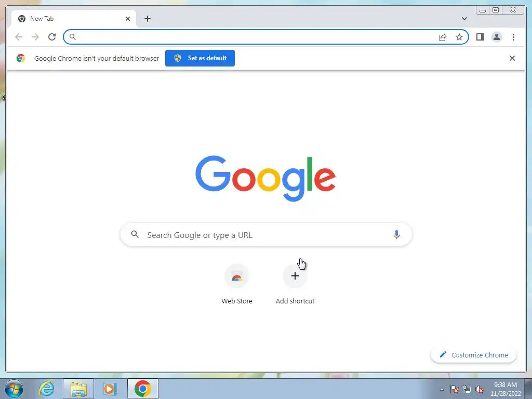Click the Search Google or type a URL box
Viewport: 532px width, 399px height.
(266, 234)
